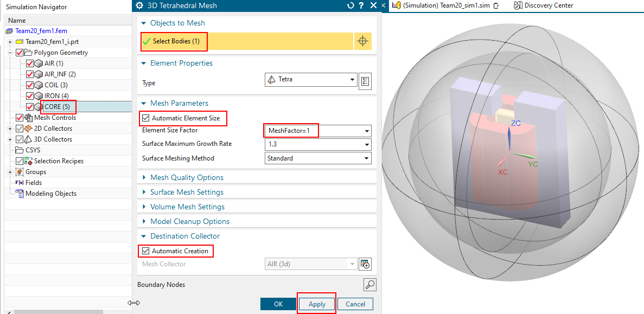The width and height of the screenshot is (644, 314).
Task: Click the new mesh collector icon
Action: [365, 264]
